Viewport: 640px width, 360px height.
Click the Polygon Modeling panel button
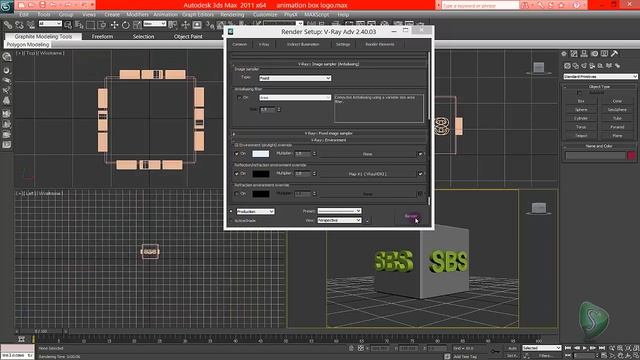click(27, 44)
